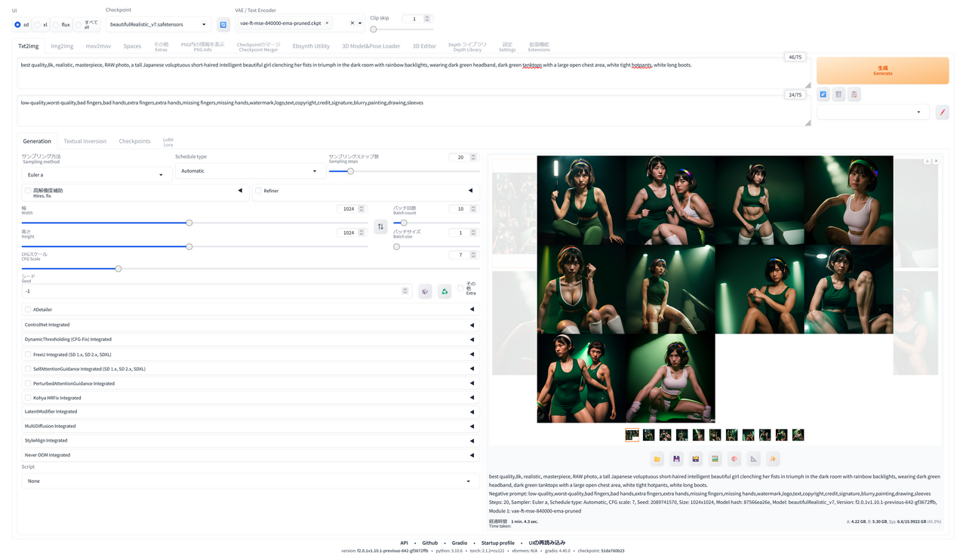Open the images output folder icon
966x560 pixels.
tap(656, 458)
